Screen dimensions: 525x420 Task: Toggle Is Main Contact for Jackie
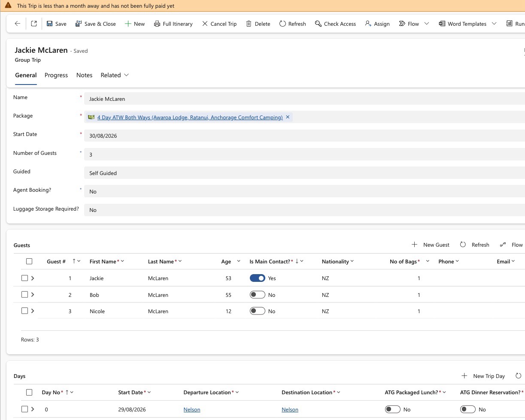258,278
